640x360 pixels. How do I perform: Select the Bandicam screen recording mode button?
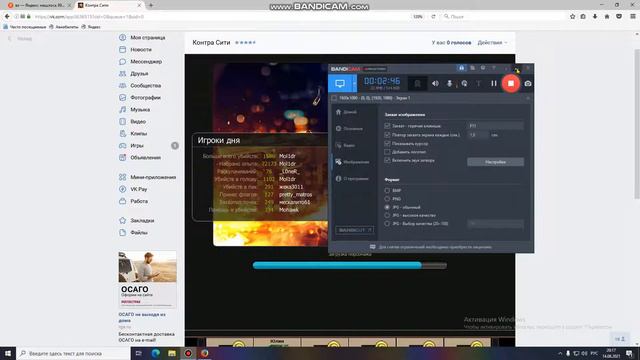point(340,83)
